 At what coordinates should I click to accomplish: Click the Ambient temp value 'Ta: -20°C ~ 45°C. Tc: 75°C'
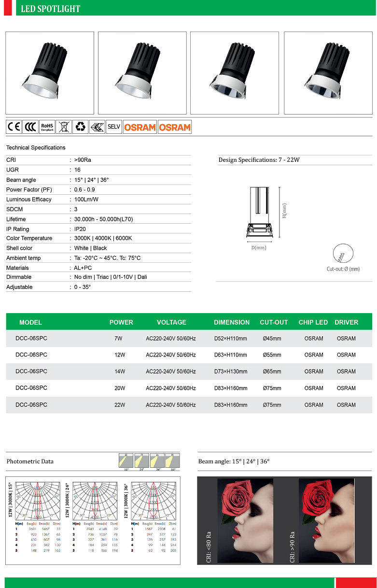107,258
